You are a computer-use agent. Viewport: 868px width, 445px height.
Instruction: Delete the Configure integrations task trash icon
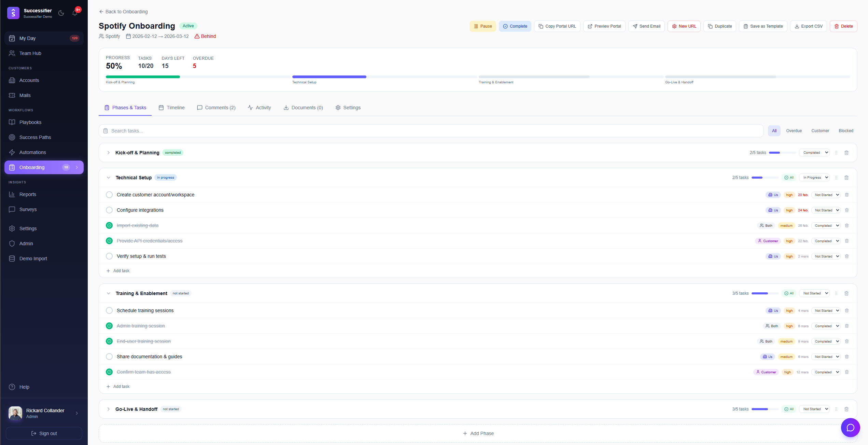[847, 210]
